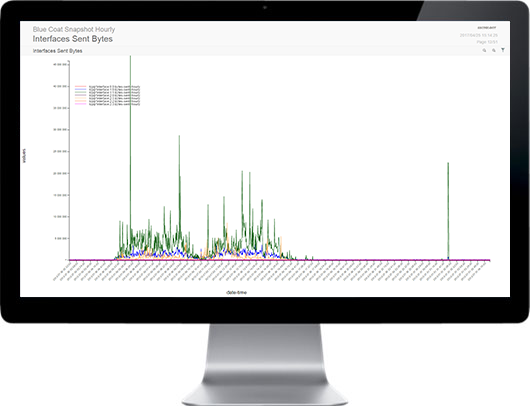Click the 'Blue Coat Snapshot Hourly' heading
Viewport: 530px width, 406px height.
tap(74, 29)
